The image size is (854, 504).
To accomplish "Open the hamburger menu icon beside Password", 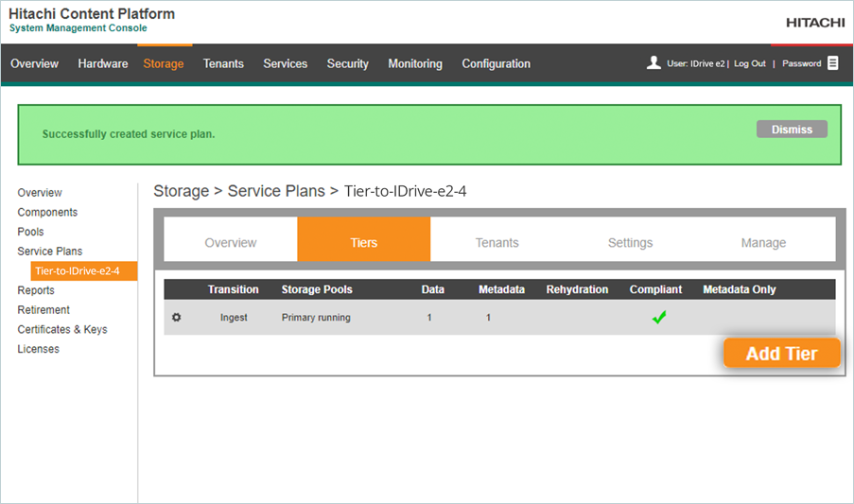I will point(833,63).
